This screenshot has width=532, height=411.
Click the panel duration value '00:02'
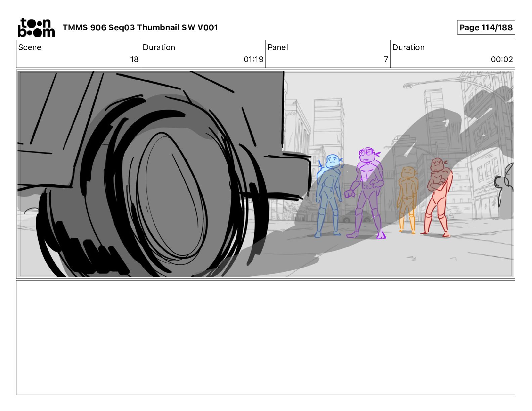pyautogui.click(x=502, y=59)
